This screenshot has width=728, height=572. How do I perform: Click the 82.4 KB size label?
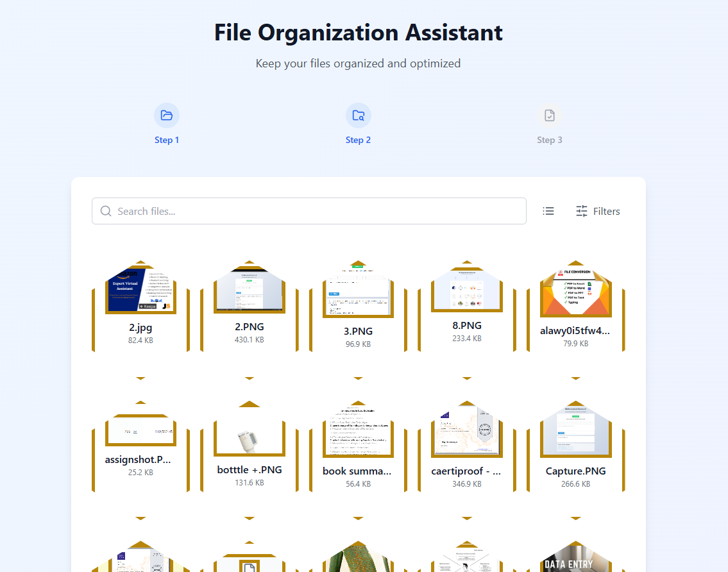(x=140, y=341)
